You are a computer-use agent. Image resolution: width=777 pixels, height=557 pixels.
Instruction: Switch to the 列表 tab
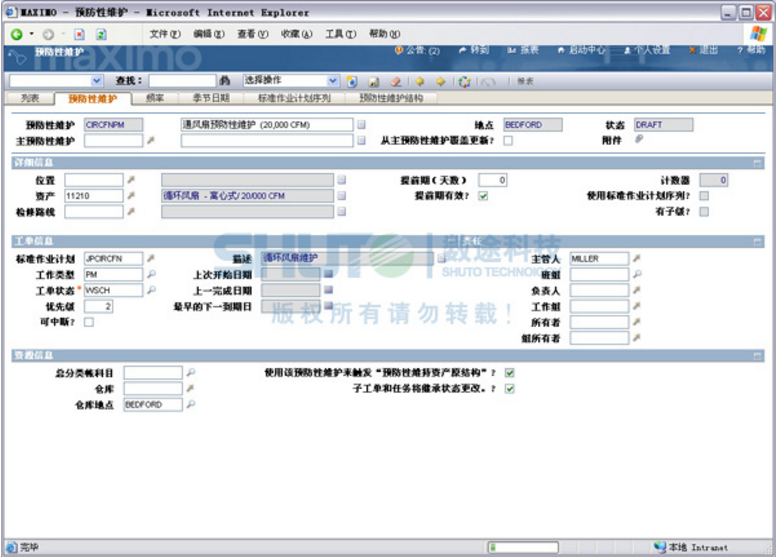click(30, 98)
